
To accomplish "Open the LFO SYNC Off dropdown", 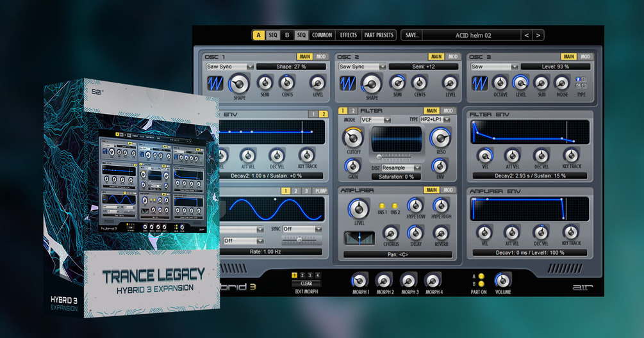I will 302,229.
